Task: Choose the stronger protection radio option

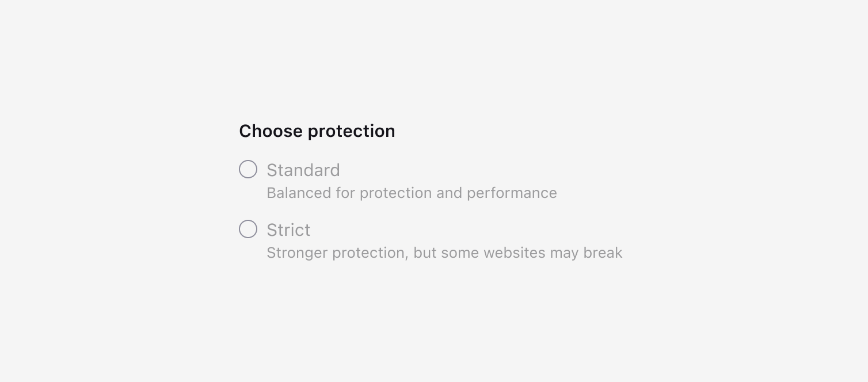Action: pyautogui.click(x=248, y=229)
